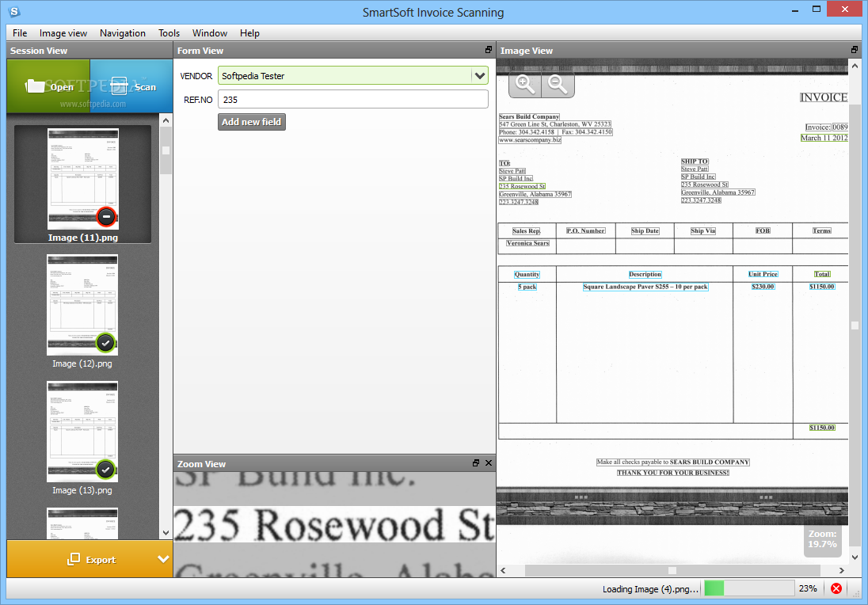
Task: Click the Open folder button
Action: [49, 86]
